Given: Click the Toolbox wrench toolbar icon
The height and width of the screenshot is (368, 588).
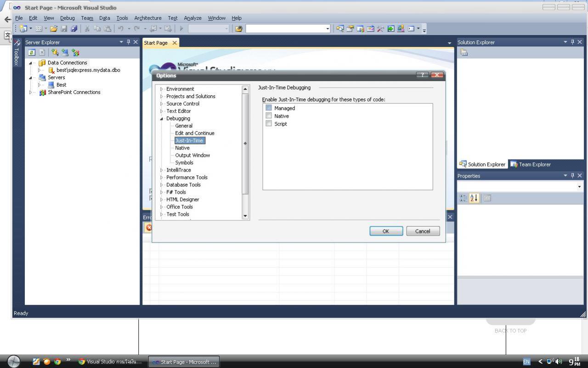Looking at the screenshot, I should click(380, 29).
